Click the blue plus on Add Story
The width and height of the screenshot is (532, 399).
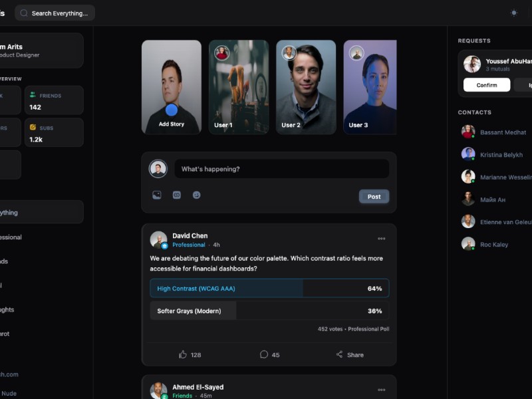tap(172, 110)
